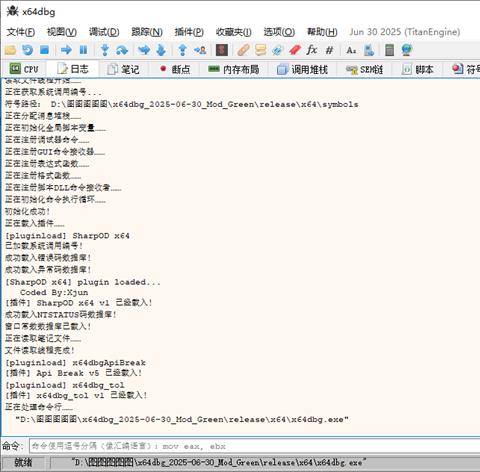Image resolution: width=480 pixels, height=472 pixels.
Task: Click the intermodular calls icon
Action: (x=369, y=50)
